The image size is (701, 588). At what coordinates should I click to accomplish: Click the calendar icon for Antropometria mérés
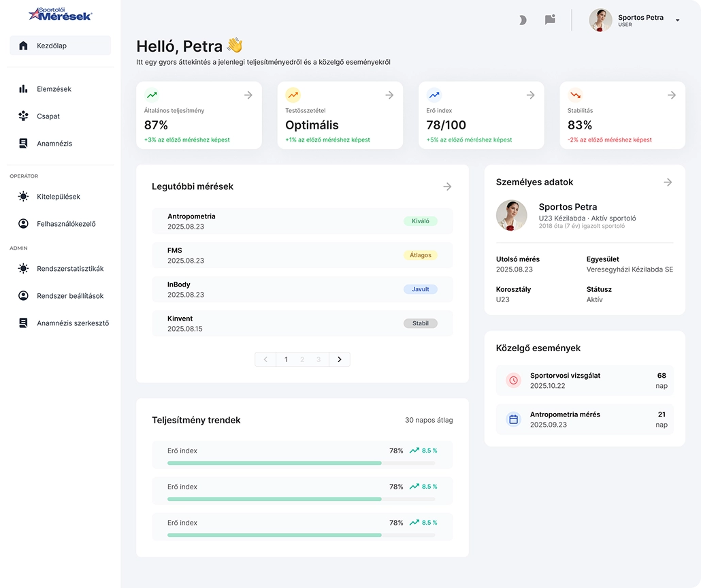coord(514,419)
